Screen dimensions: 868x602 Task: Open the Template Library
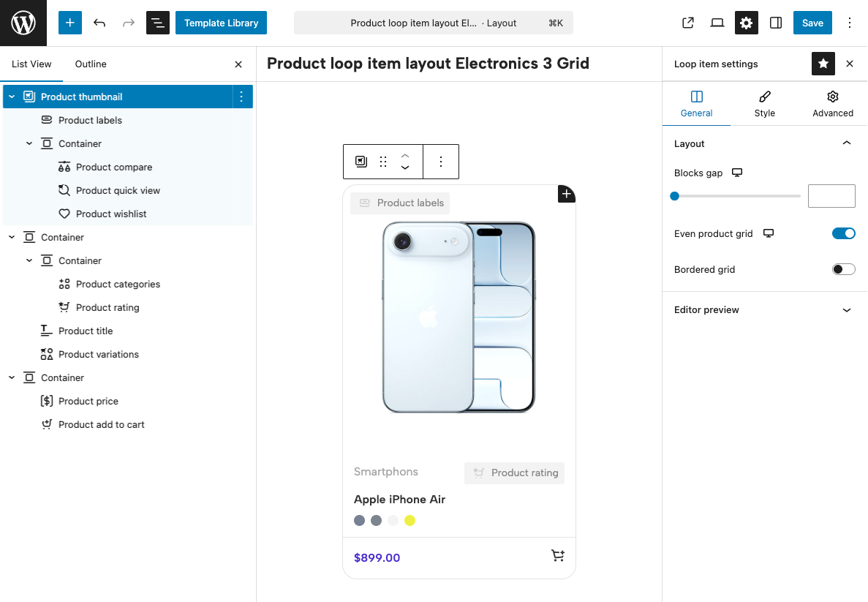(221, 23)
